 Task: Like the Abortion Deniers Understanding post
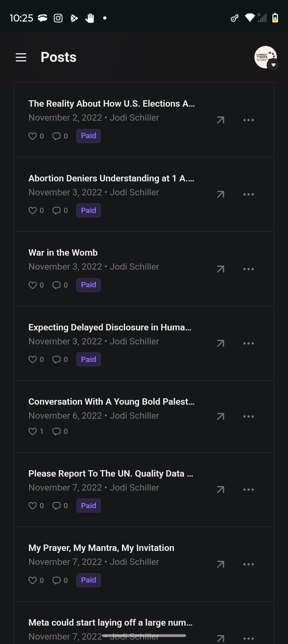pyautogui.click(x=33, y=211)
